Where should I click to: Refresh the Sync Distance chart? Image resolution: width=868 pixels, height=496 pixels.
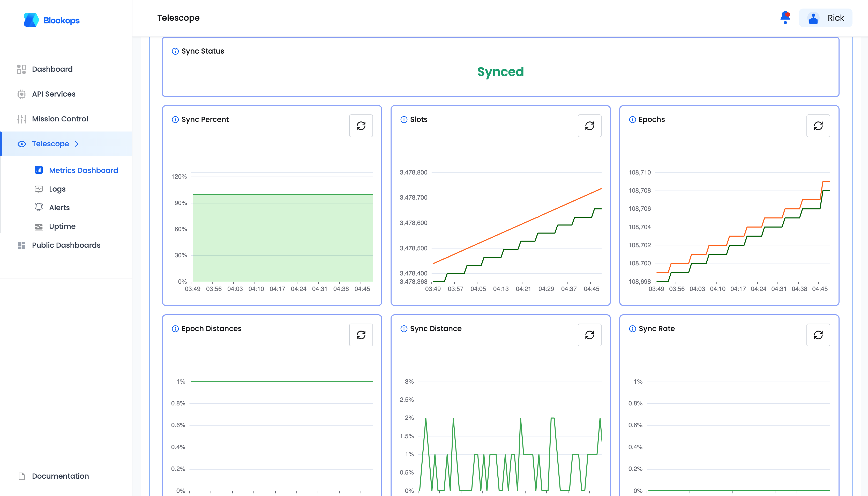pos(589,335)
